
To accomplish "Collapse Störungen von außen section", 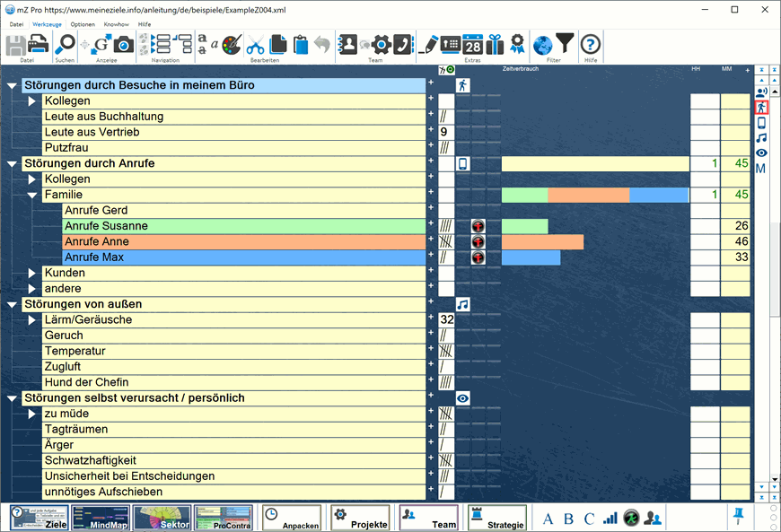I will pos(12,305).
